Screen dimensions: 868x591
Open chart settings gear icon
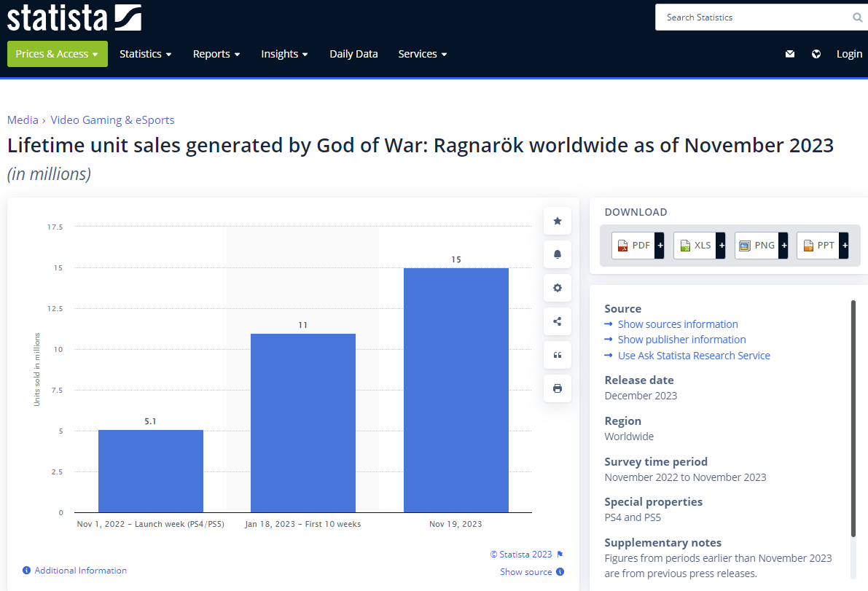(558, 288)
